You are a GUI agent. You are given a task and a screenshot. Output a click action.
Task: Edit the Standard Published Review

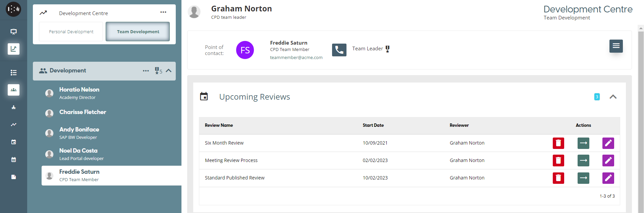click(608, 178)
